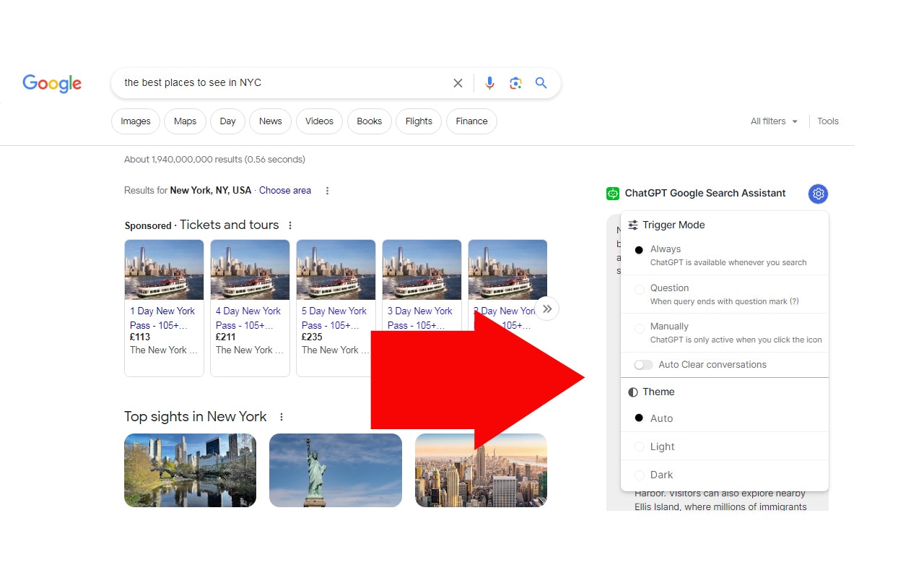The image size is (924, 578).
Task: Click the Google logo
Action: (52, 83)
